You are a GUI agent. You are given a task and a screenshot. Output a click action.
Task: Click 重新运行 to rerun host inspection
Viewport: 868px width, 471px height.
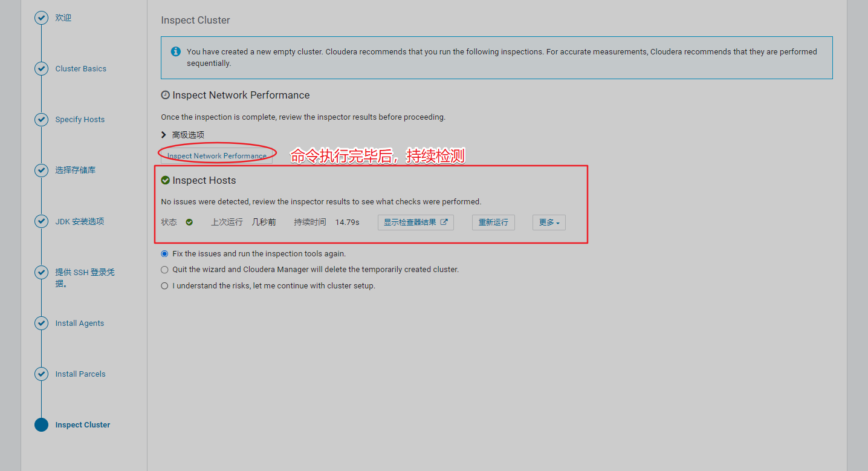(493, 223)
